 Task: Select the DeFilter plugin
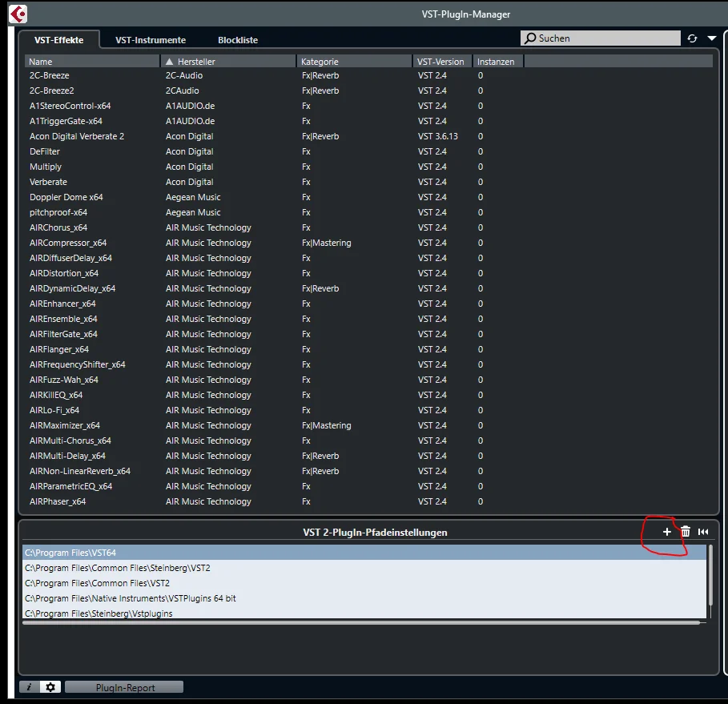369,151
